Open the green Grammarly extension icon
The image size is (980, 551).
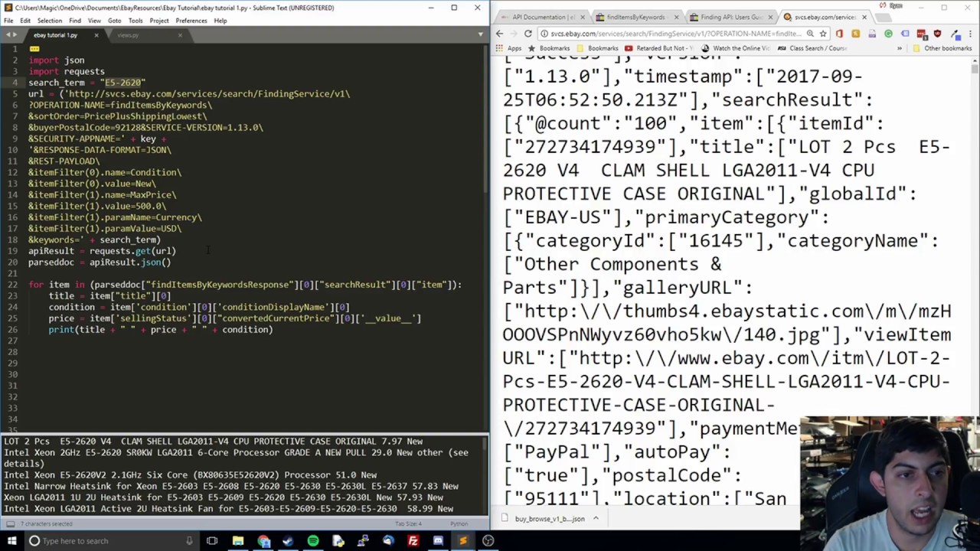pyautogui.click(x=888, y=34)
